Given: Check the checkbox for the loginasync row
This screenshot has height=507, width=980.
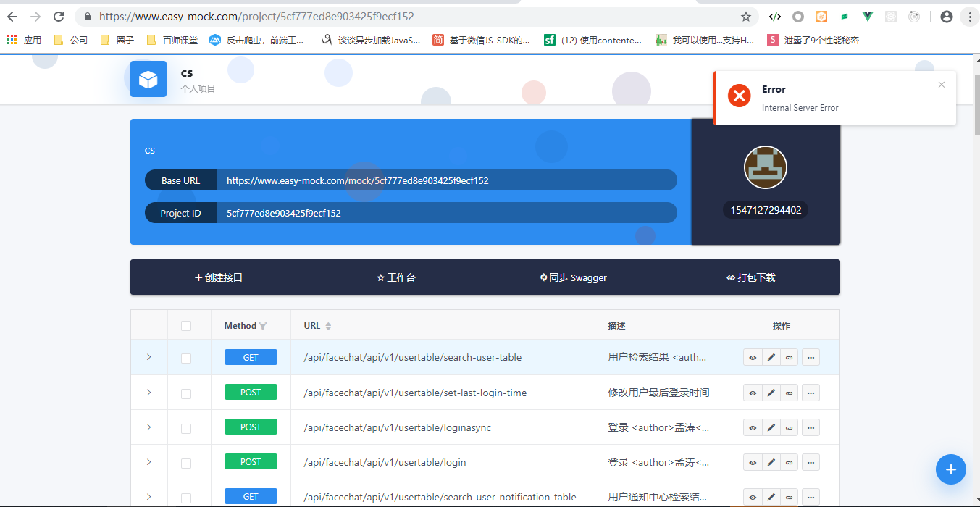Looking at the screenshot, I should click(185, 427).
